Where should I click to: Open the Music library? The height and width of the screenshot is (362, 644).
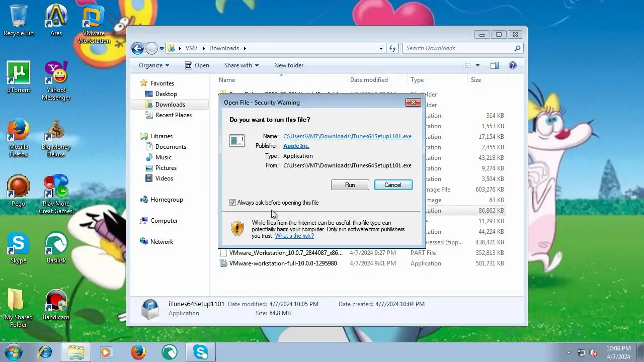(x=164, y=157)
